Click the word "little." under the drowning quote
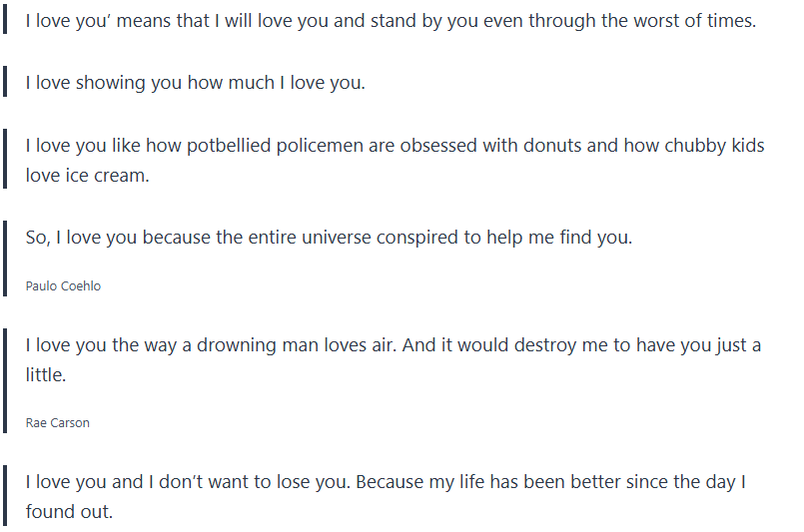Image resolution: width=804 pixels, height=532 pixels. (47, 375)
